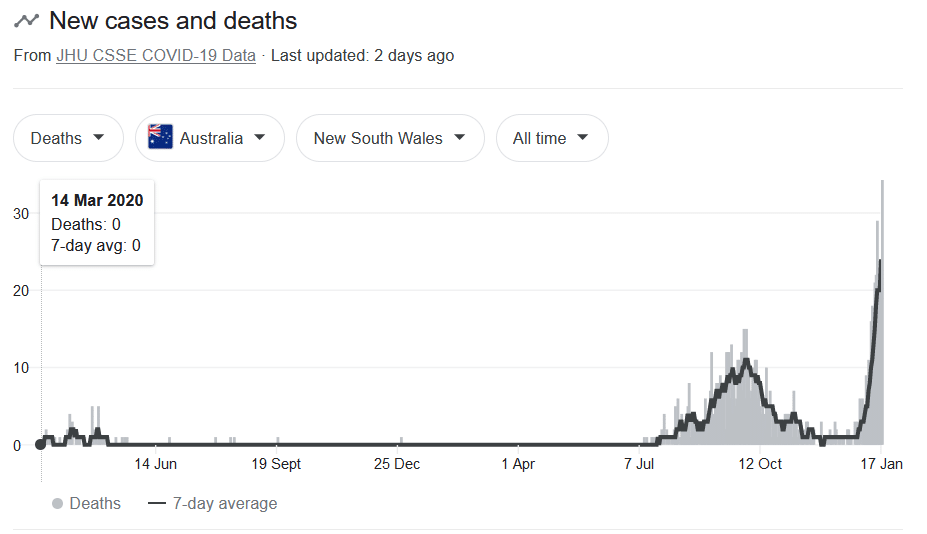Click the 14 Mar 2020 tooltip box
This screenshot has height=534, width=927.
(97, 222)
